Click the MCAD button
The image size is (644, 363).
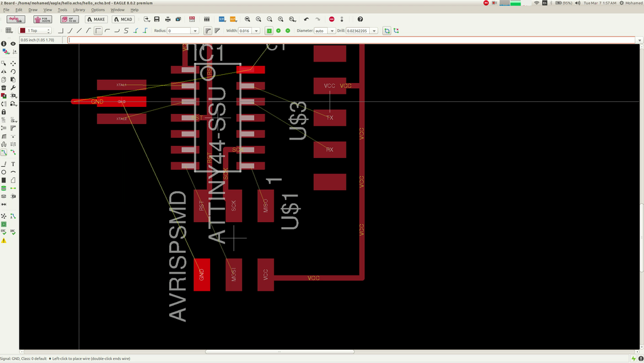pos(123,20)
